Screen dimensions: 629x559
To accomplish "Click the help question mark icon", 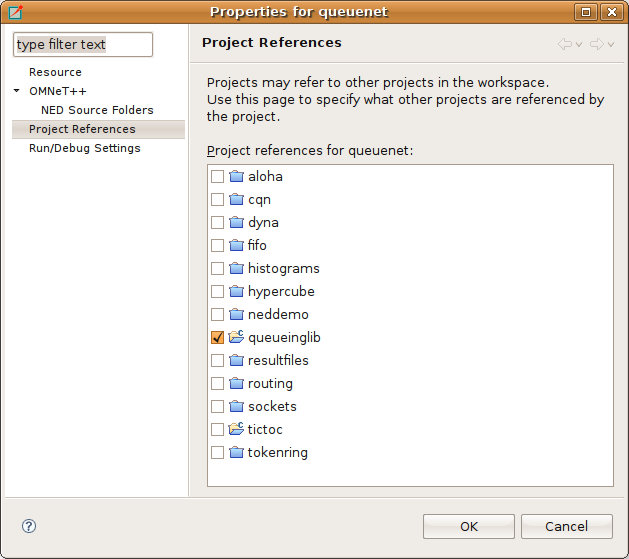I will coord(29,526).
